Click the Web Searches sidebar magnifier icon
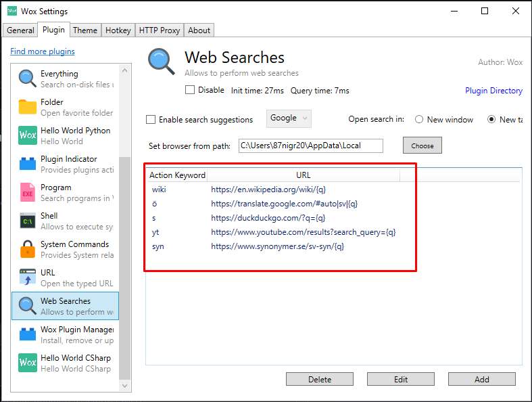 tap(28, 306)
